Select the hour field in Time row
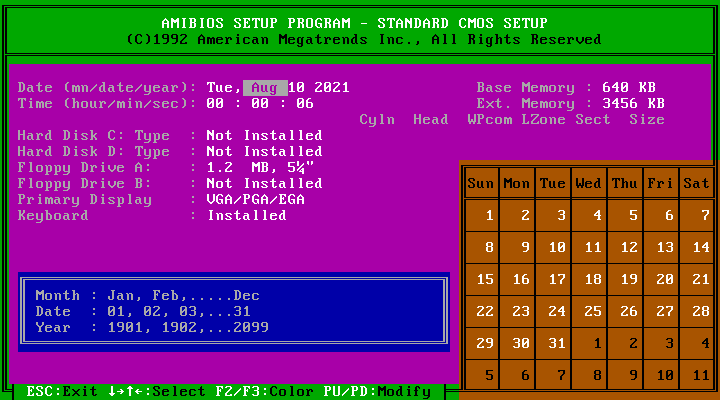 (x=215, y=103)
